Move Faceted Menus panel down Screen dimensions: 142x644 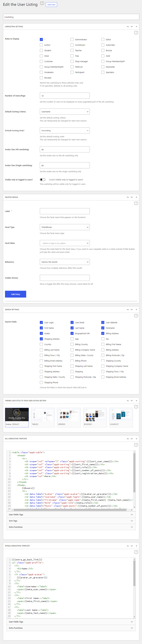point(132,197)
